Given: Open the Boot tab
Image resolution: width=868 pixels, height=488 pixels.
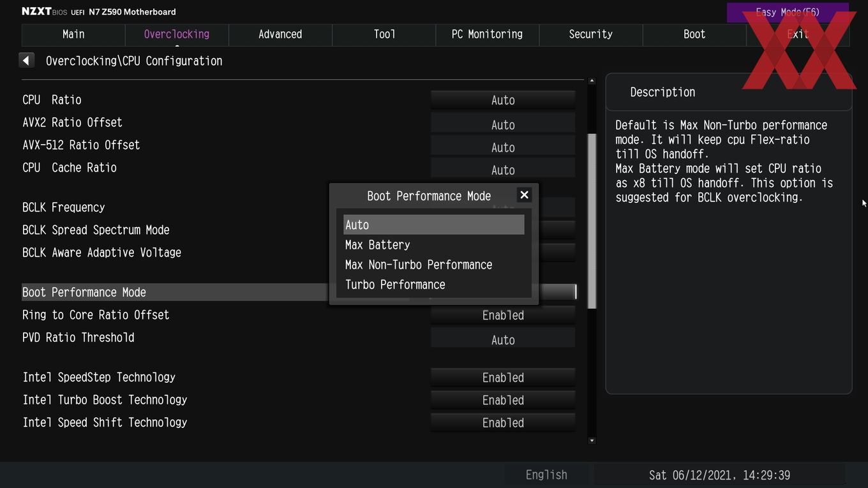Looking at the screenshot, I should point(694,34).
